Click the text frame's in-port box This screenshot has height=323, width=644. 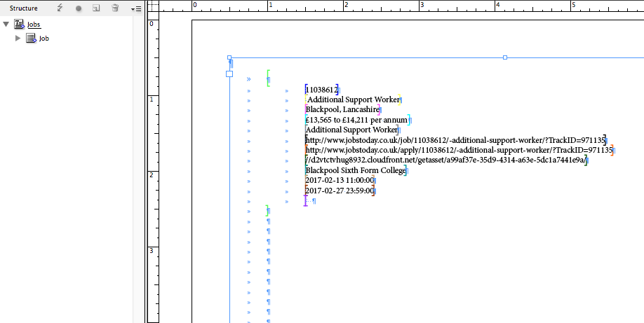(x=229, y=74)
